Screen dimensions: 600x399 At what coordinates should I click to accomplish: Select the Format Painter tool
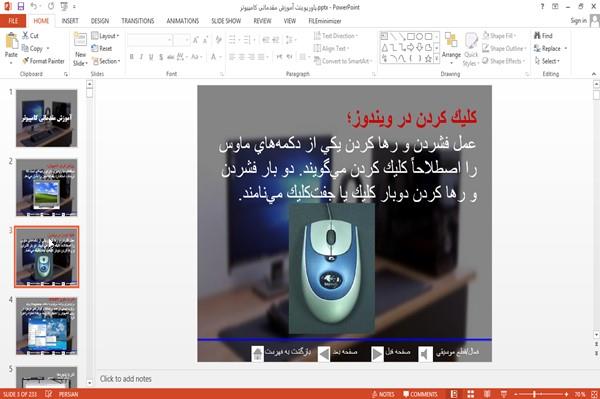[x=43, y=61]
